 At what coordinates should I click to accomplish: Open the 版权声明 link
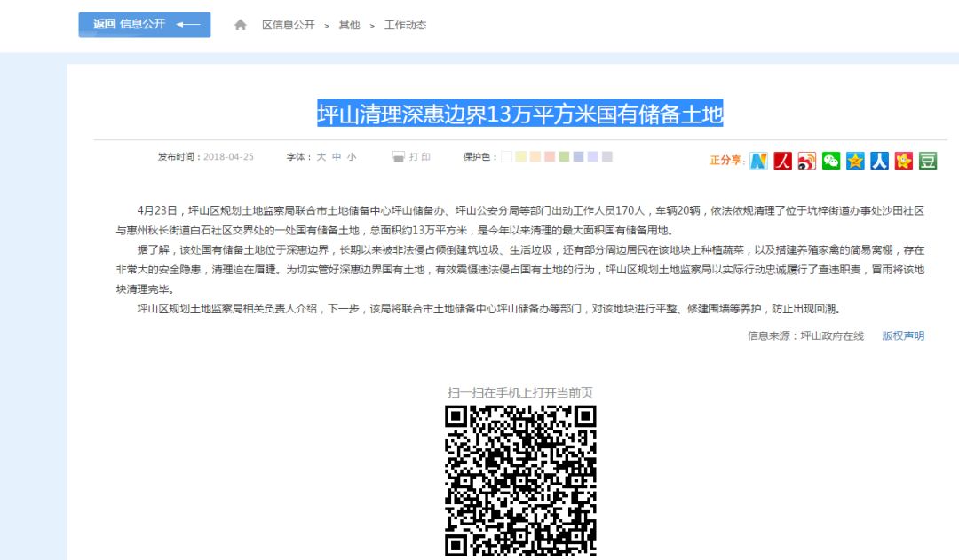pos(902,336)
